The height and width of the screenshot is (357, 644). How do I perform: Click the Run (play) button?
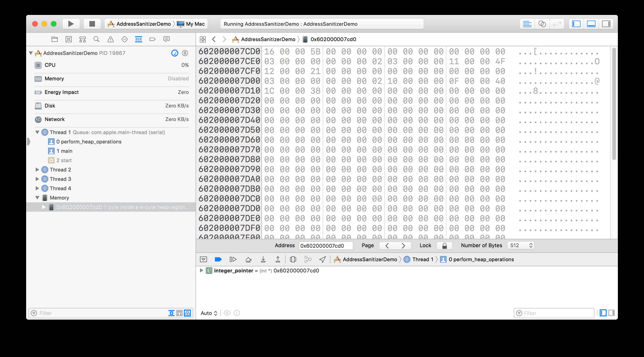click(x=71, y=24)
